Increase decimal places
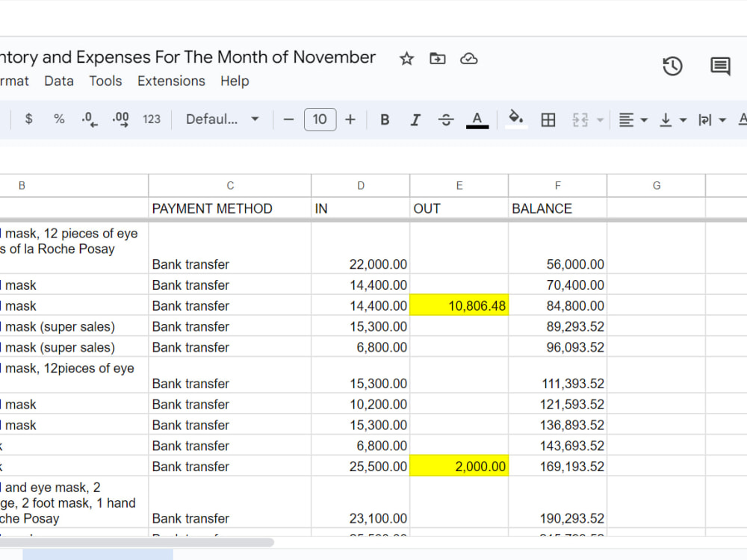 click(120, 119)
